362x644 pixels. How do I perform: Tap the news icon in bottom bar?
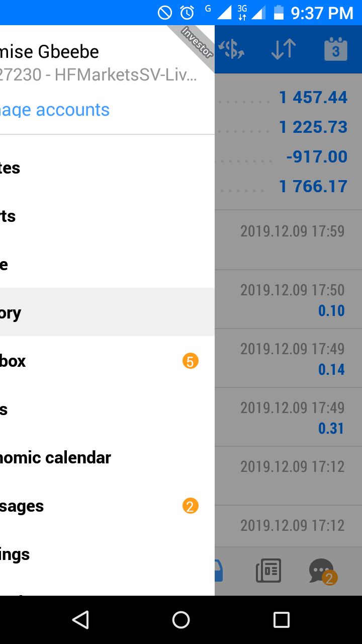click(268, 571)
